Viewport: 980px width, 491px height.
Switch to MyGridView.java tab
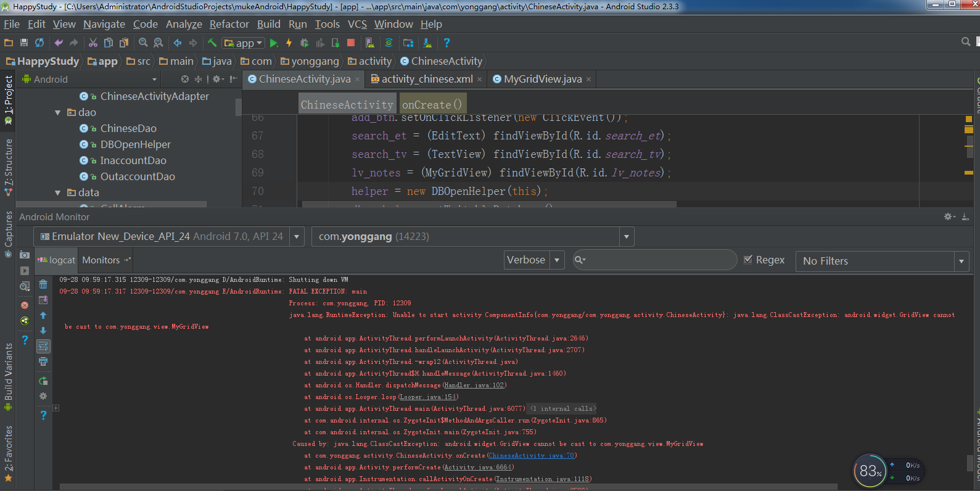coord(543,79)
